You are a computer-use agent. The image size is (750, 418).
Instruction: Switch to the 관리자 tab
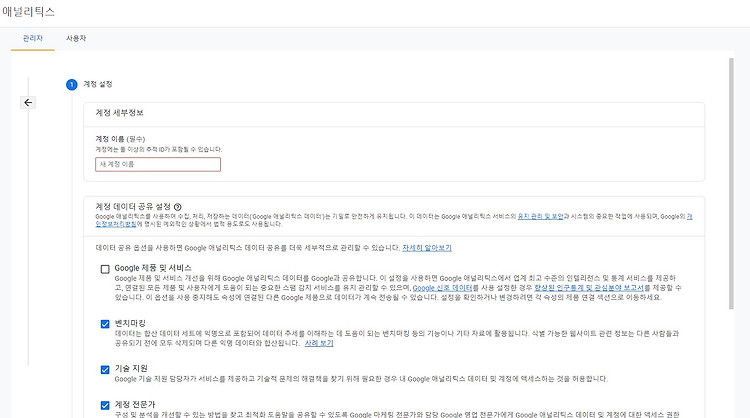point(33,38)
